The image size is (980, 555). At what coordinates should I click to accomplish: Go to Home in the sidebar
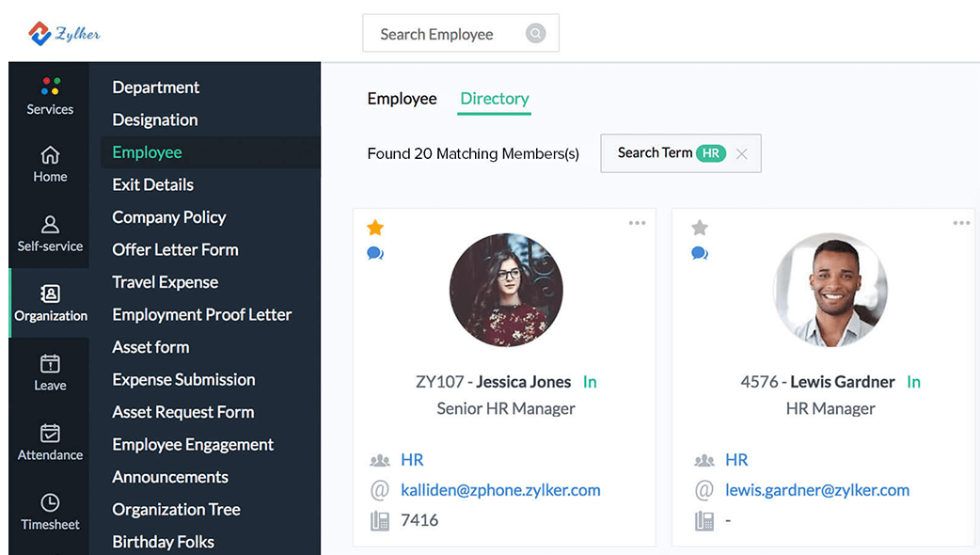[50, 155]
